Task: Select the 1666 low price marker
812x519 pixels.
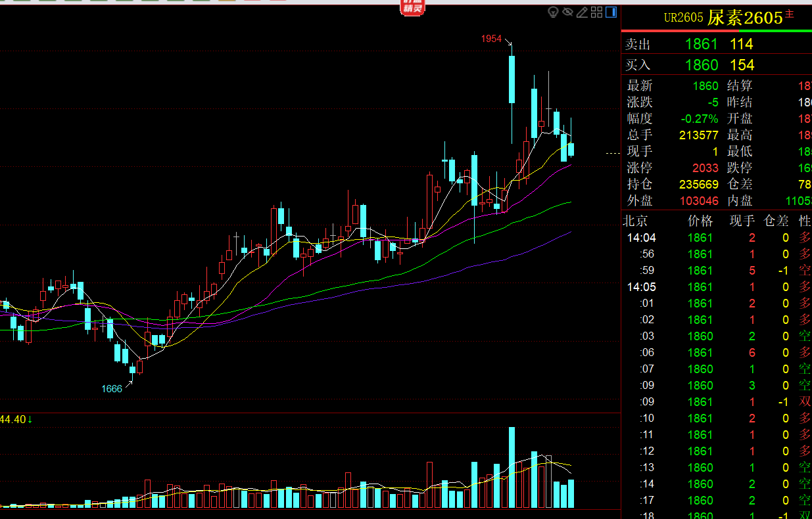Action: (112, 389)
